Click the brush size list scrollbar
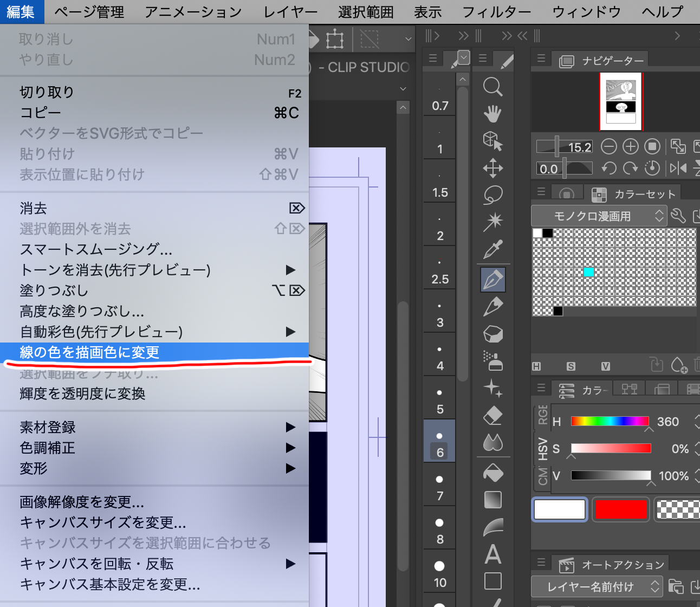Viewport: 700px width, 607px height. (462, 233)
